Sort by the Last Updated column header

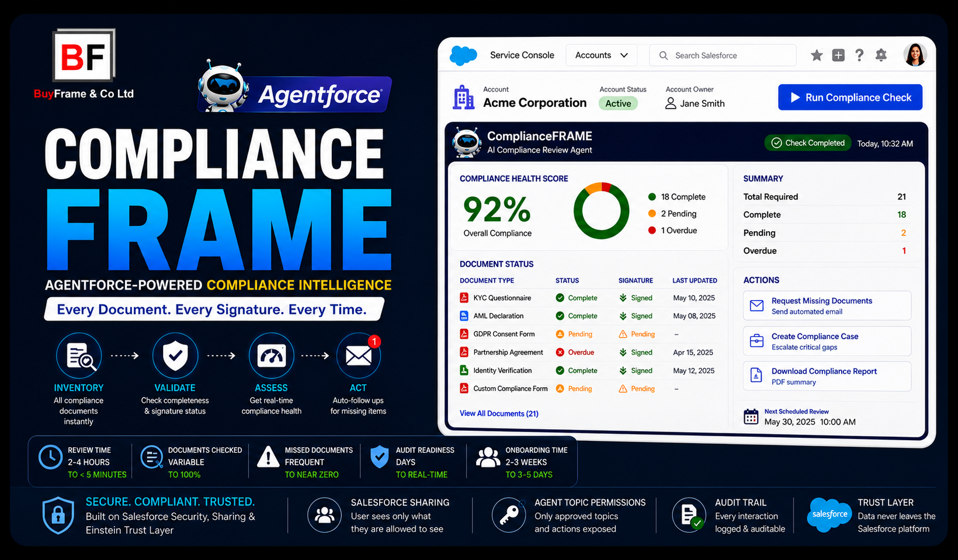(x=695, y=281)
